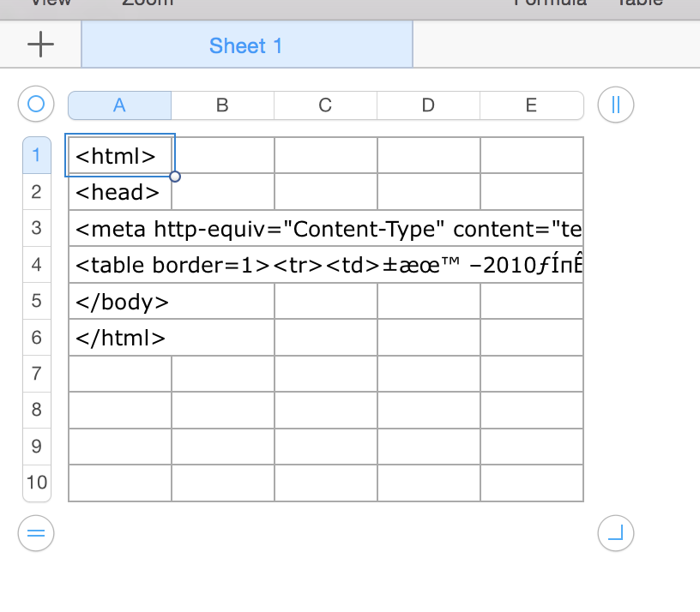Click the add sheet plus icon
The image size is (700, 612).
point(40,45)
